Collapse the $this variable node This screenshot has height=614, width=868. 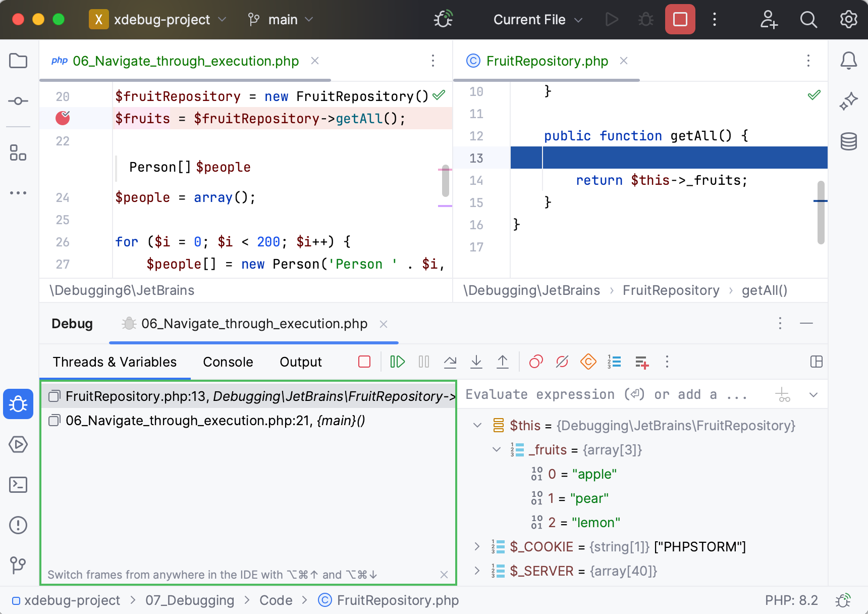(x=477, y=425)
